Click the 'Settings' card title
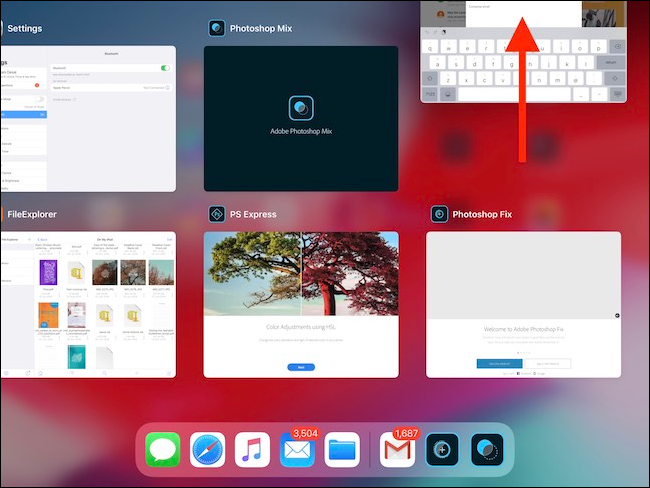The image size is (650, 488). pyautogui.click(x=25, y=28)
